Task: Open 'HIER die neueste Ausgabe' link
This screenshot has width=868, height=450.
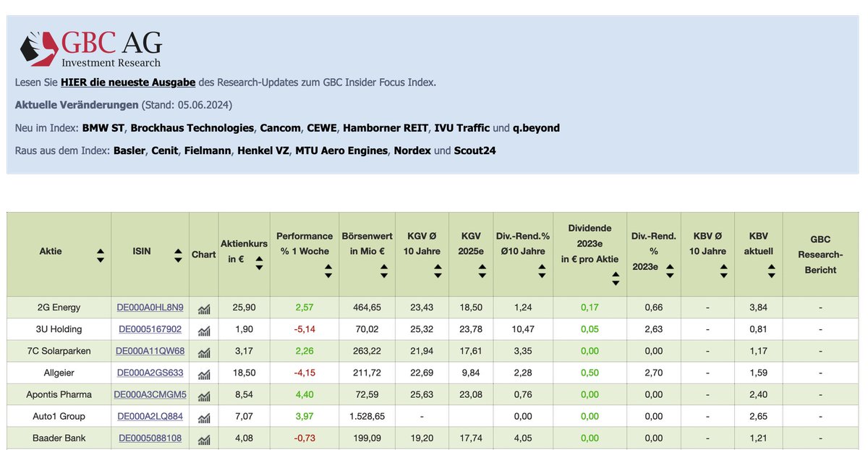Action: click(x=128, y=82)
